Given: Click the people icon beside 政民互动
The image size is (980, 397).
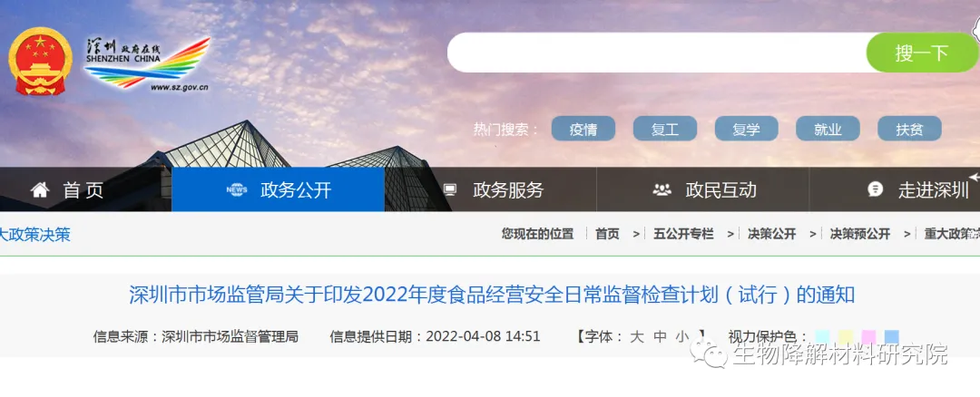Looking at the screenshot, I should click(x=661, y=189).
